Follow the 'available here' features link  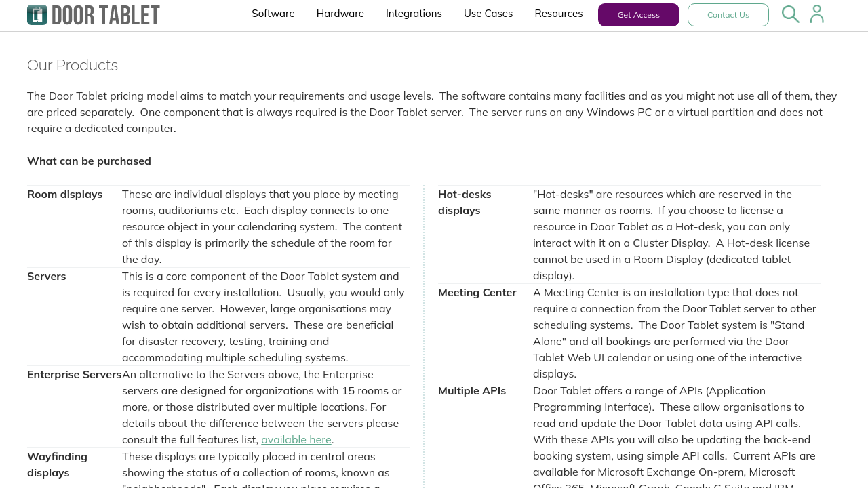coord(296,439)
